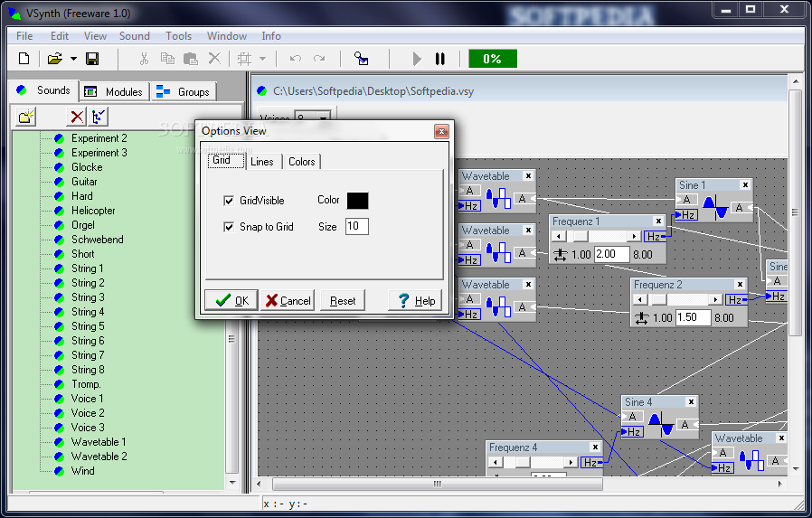This screenshot has height=518, width=812.
Task: Select the Wind sound in the tree
Action: [x=83, y=471]
